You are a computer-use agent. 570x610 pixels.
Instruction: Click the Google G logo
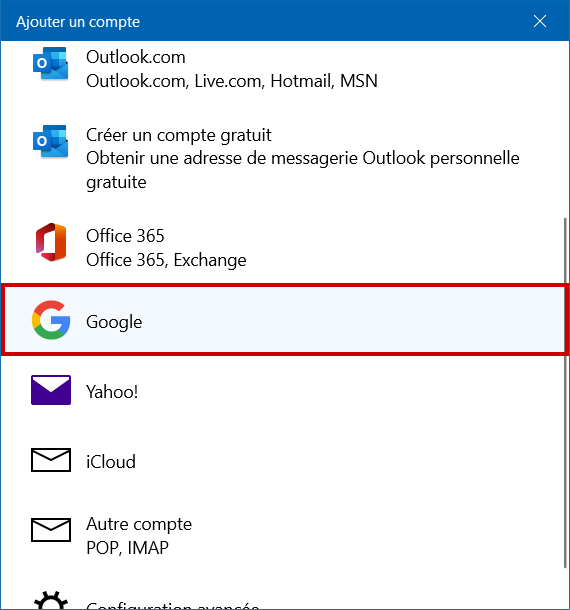[x=51, y=320]
